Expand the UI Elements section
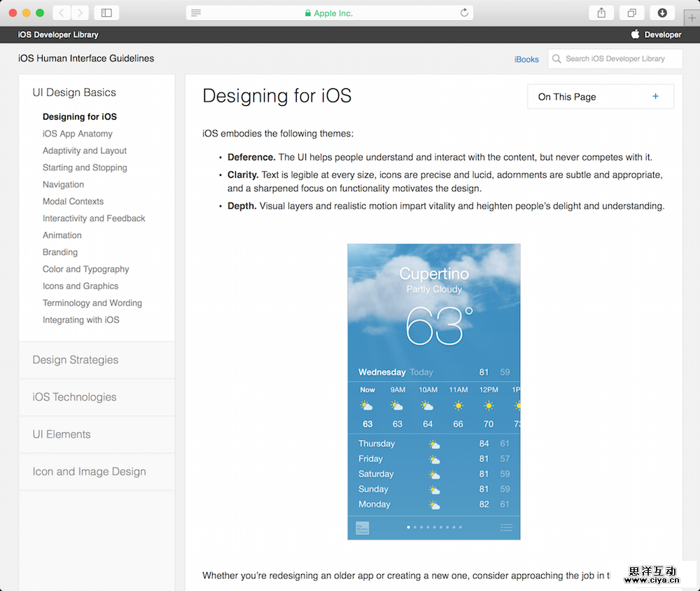This screenshot has width=700, height=591. (x=62, y=434)
